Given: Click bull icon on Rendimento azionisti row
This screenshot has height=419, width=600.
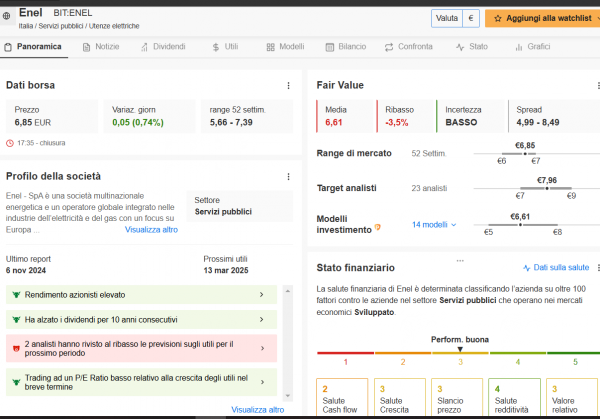Looking at the screenshot, I should click(x=16, y=295).
